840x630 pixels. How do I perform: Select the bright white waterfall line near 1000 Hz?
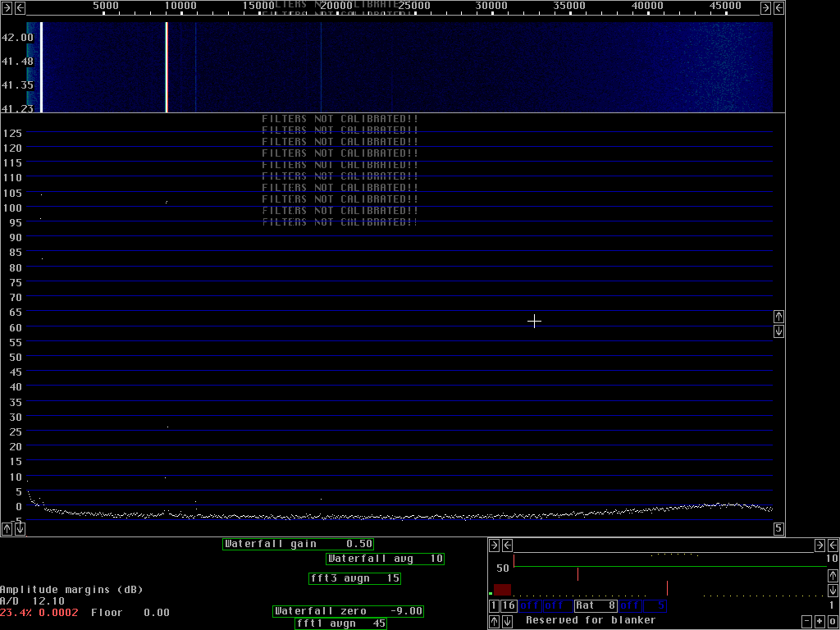(x=41, y=67)
